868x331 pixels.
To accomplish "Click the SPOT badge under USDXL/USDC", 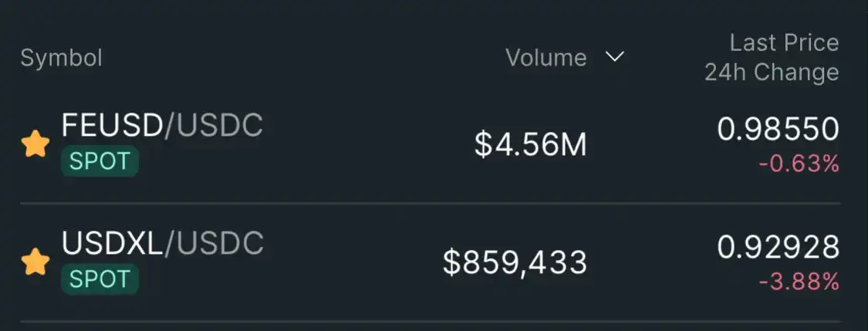I will tap(100, 279).
